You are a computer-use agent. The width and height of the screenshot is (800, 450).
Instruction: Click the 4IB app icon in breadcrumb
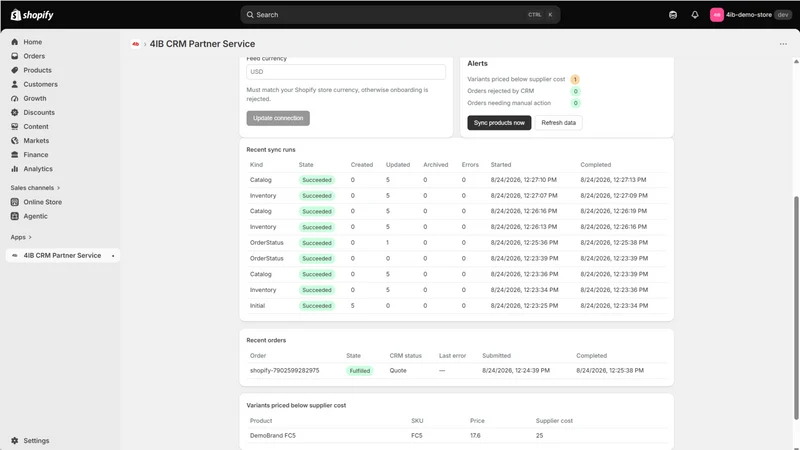point(135,44)
